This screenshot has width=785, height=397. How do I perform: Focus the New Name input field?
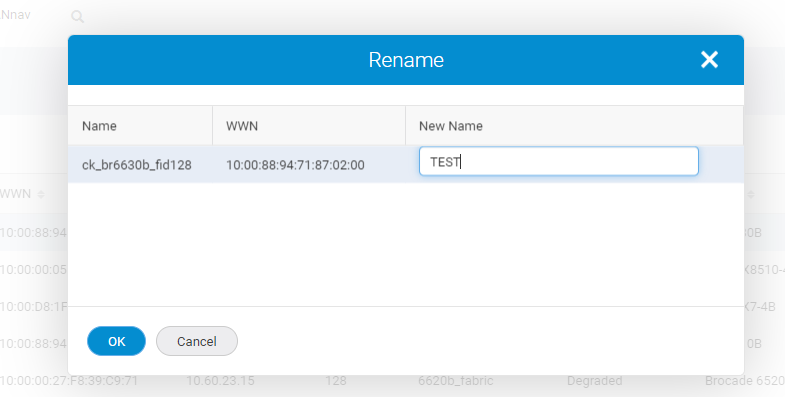559,161
